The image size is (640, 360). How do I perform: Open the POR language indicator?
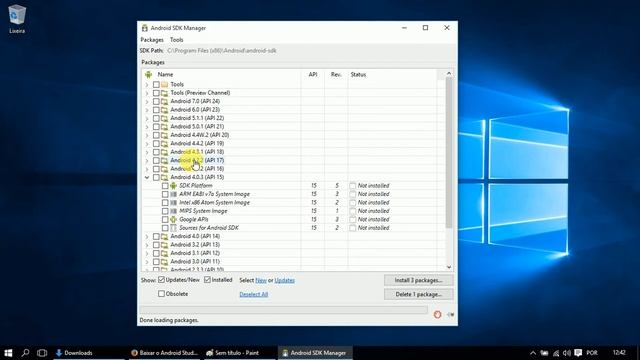592,353
